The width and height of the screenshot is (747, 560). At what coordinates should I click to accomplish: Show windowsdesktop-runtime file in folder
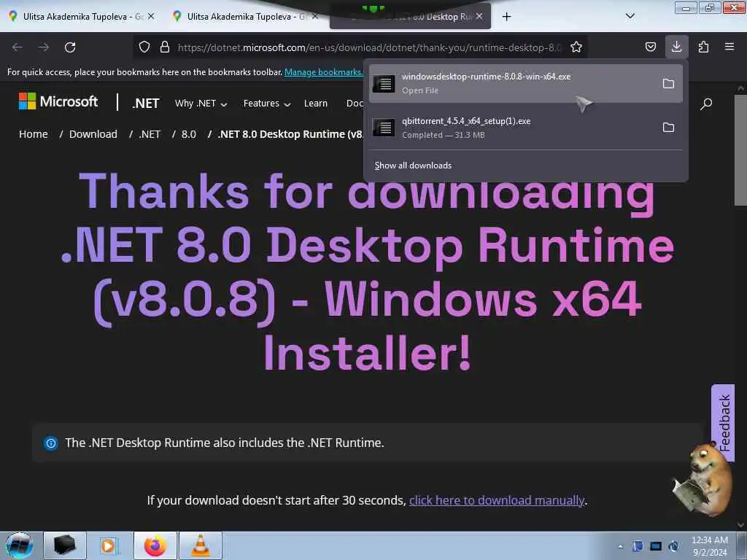point(668,83)
